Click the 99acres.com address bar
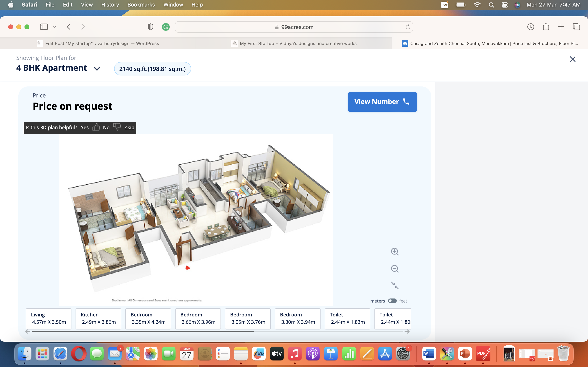Image resolution: width=588 pixels, height=367 pixels. [x=294, y=27]
